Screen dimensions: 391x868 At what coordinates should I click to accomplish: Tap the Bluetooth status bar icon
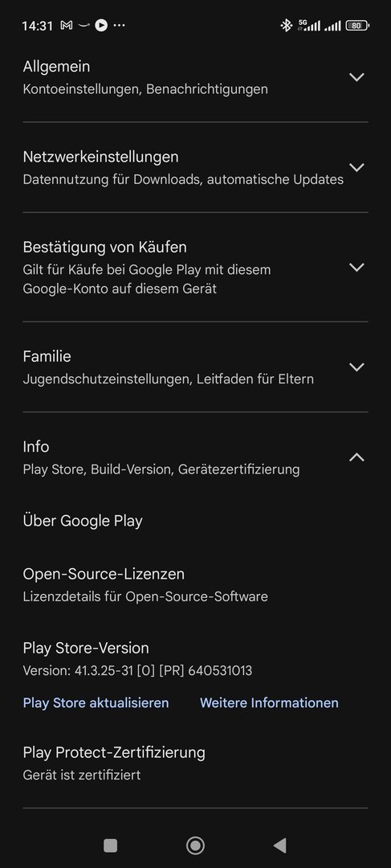coord(286,25)
